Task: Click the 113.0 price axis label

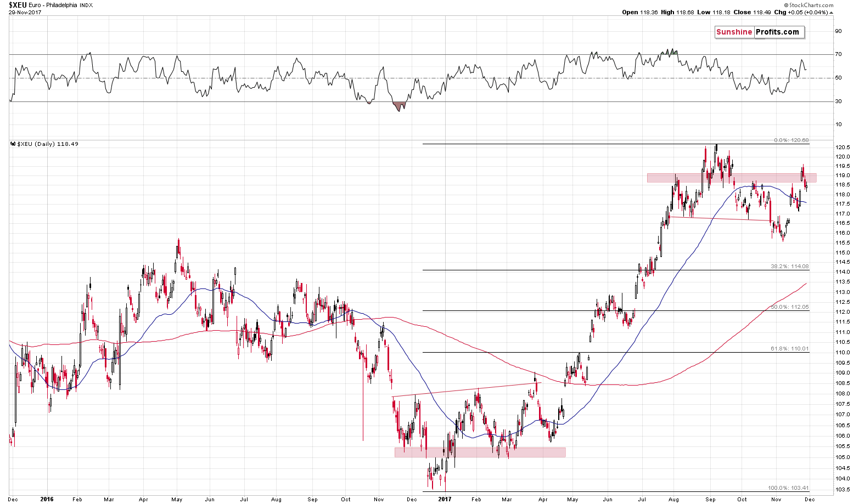Action: tap(843, 292)
